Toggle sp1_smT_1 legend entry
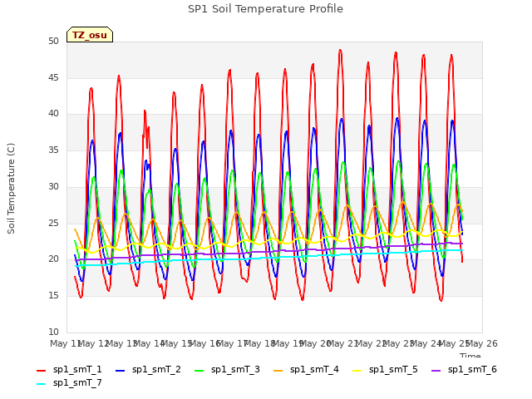Image resolution: width=532 pixels, height=399 pixels. tap(69, 369)
